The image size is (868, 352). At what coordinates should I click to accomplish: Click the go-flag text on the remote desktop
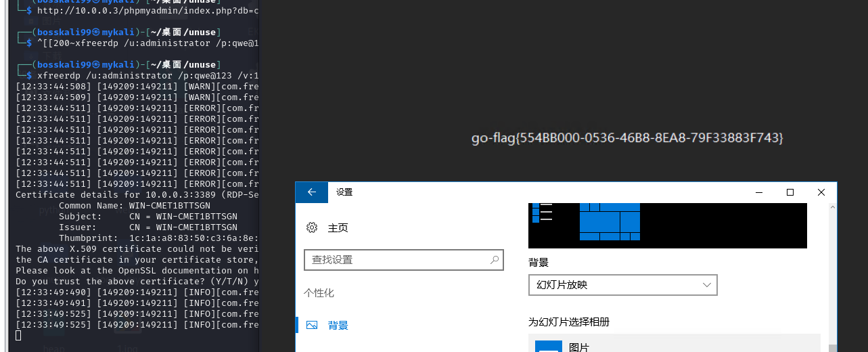click(627, 138)
